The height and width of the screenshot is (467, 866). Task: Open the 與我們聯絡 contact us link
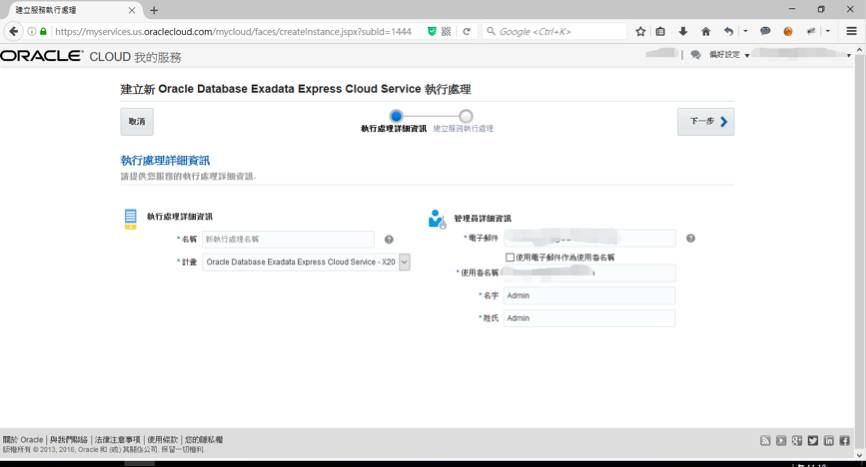(69, 440)
